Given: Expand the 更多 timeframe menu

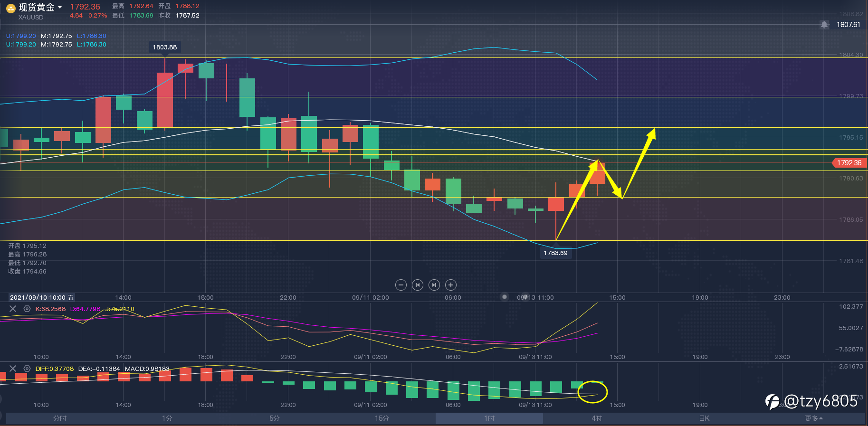Looking at the screenshot, I should (814, 418).
